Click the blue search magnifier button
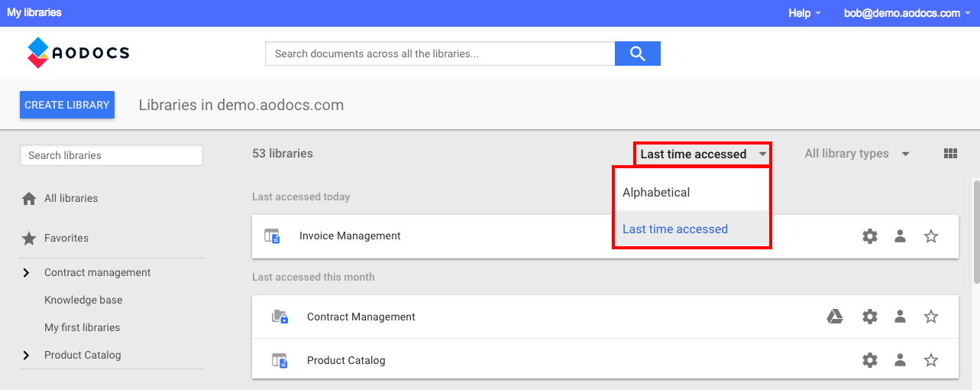Screen dimensions: 980x390 point(638,54)
